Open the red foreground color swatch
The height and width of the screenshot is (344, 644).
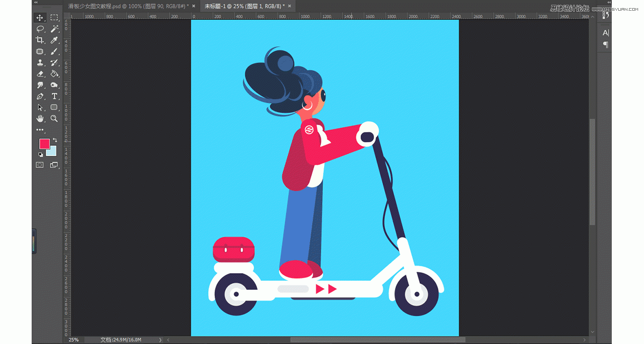(43, 144)
